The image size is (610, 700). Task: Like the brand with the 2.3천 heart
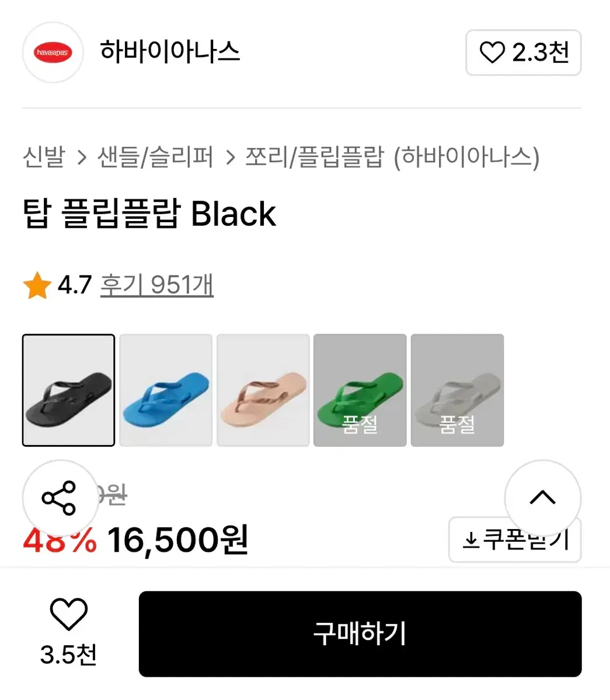pos(523,52)
